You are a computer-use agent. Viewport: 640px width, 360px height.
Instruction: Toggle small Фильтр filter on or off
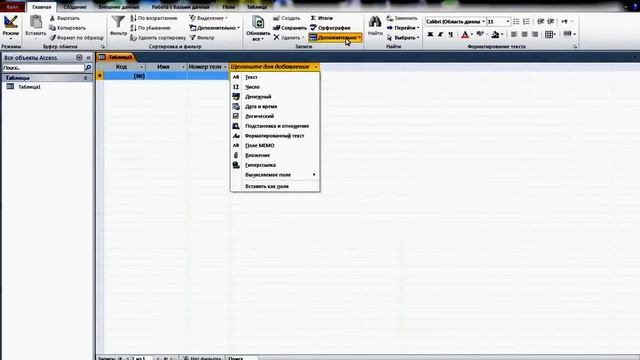[x=202, y=38]
